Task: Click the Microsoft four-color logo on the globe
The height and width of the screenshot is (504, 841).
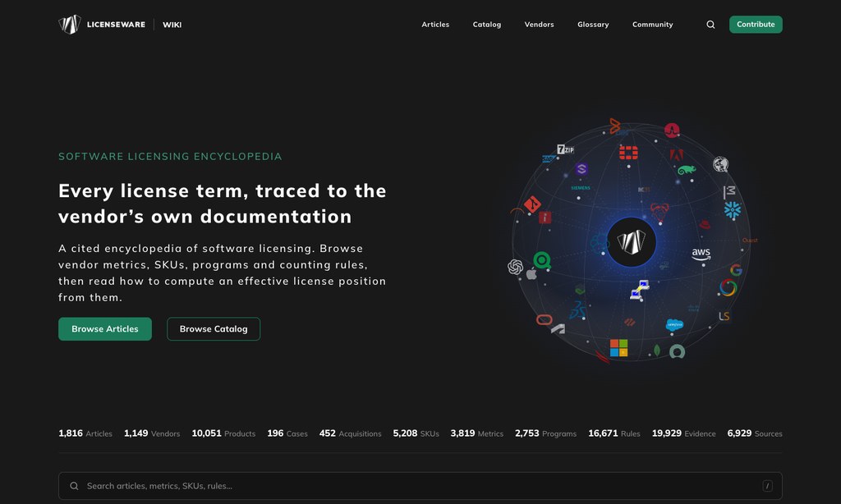Action: (x=618, y=348)
